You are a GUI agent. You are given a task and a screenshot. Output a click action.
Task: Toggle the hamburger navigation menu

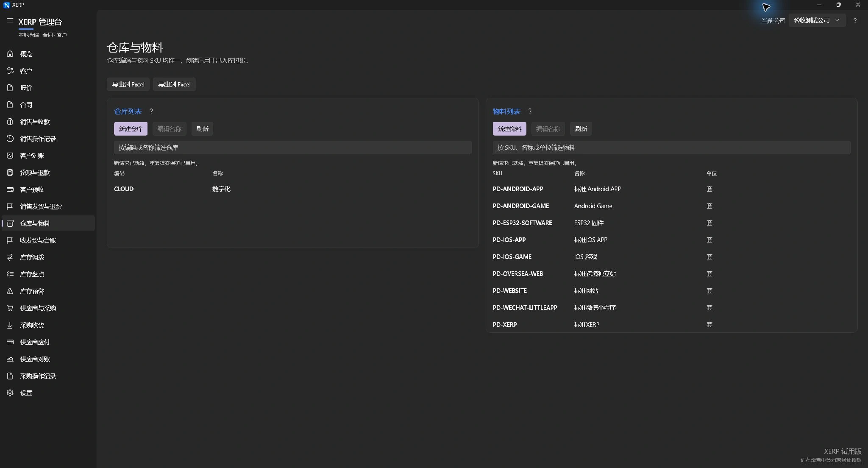(10, 20)
